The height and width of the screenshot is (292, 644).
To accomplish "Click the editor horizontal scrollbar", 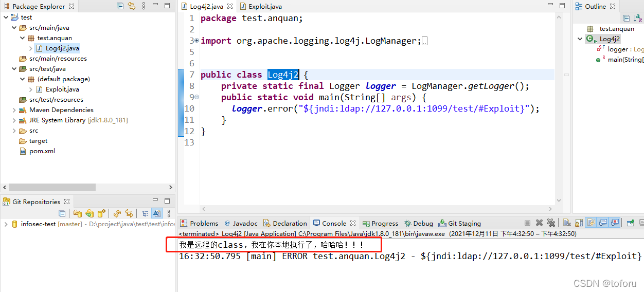I will [377, 209].
